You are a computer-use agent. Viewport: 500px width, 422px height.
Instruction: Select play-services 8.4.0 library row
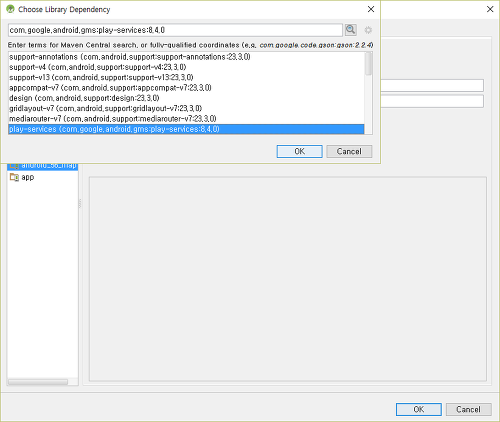tap(186, 129)
